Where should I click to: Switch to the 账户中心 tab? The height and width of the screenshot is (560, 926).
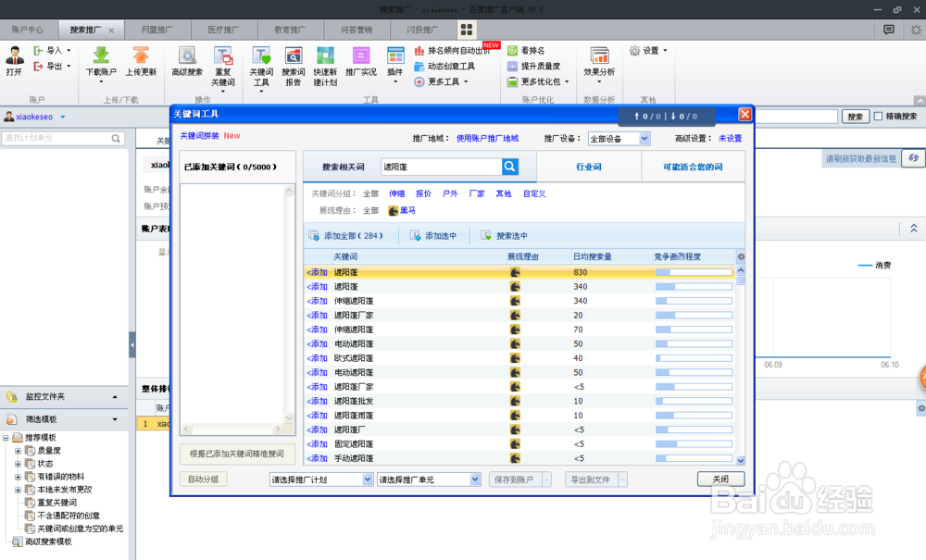coord(28,30)
